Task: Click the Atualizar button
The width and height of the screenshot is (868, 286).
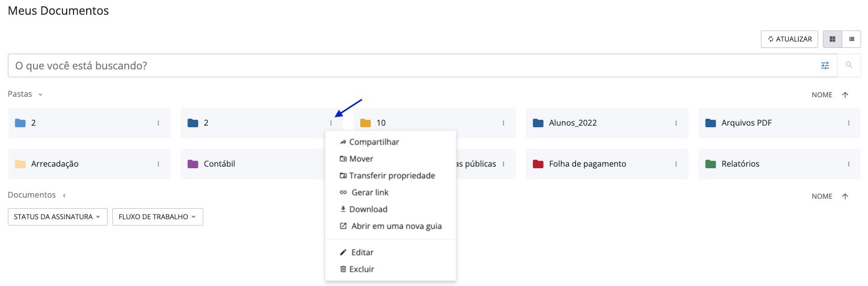Action: (789, 39)
